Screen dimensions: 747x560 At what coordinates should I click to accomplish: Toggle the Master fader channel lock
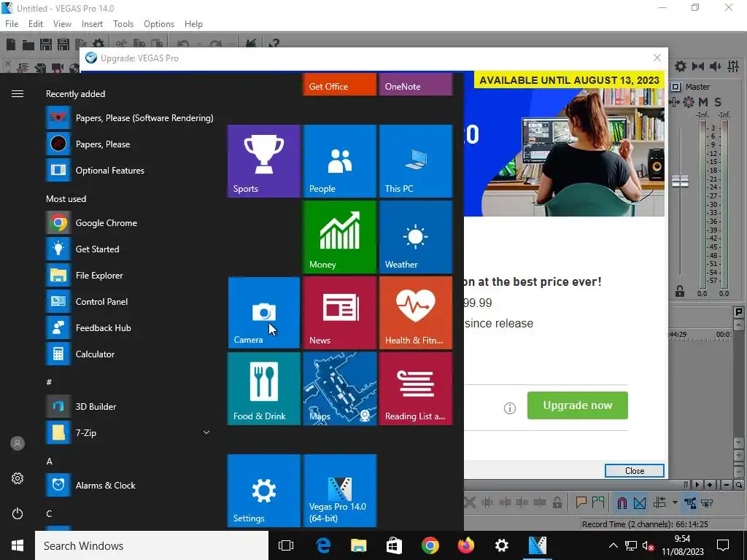[x=680, y=290]
